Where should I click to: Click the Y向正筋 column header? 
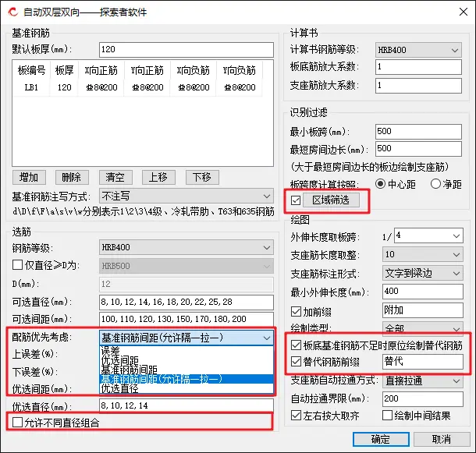pos(147,70)
